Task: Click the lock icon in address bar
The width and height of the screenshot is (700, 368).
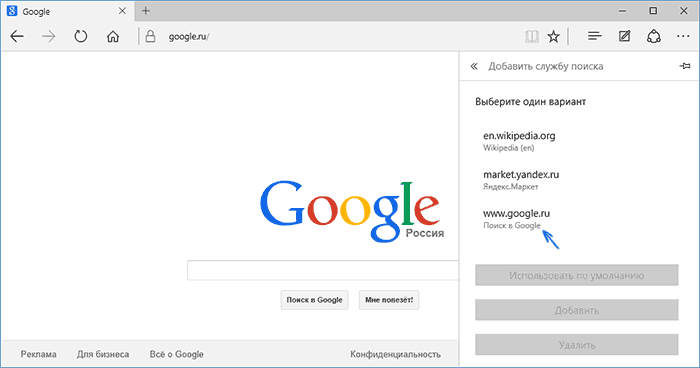Action: coord(150,36)
